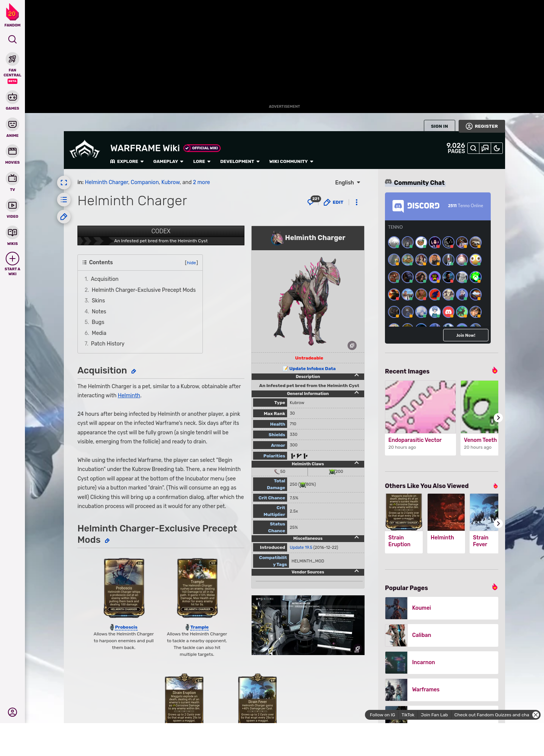Jump to Bugs in Contents

98,322
